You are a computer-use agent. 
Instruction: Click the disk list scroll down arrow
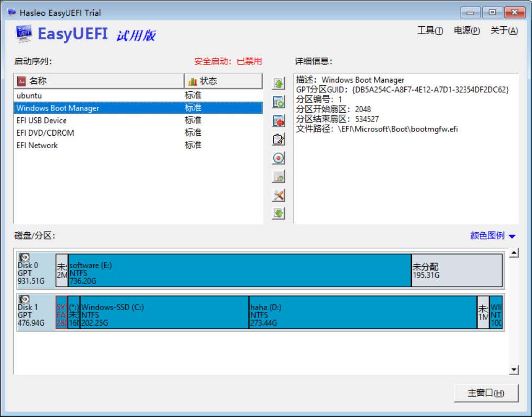(514, 370)
